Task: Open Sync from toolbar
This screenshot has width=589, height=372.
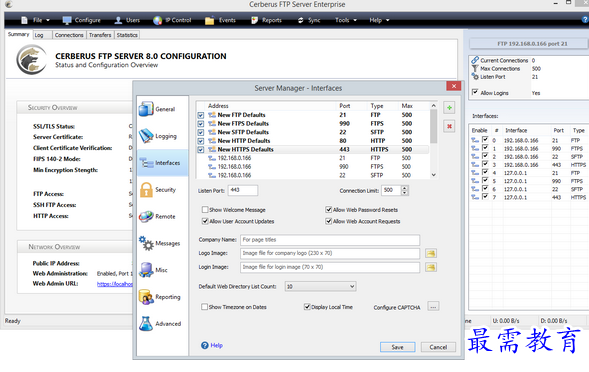Action: click(x=309, y=20)
